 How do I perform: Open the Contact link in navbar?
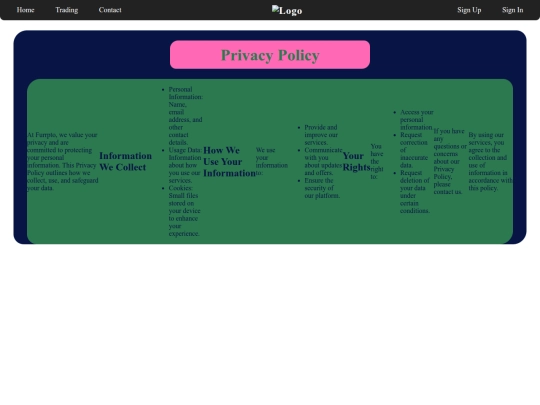(x=110, y=10)
